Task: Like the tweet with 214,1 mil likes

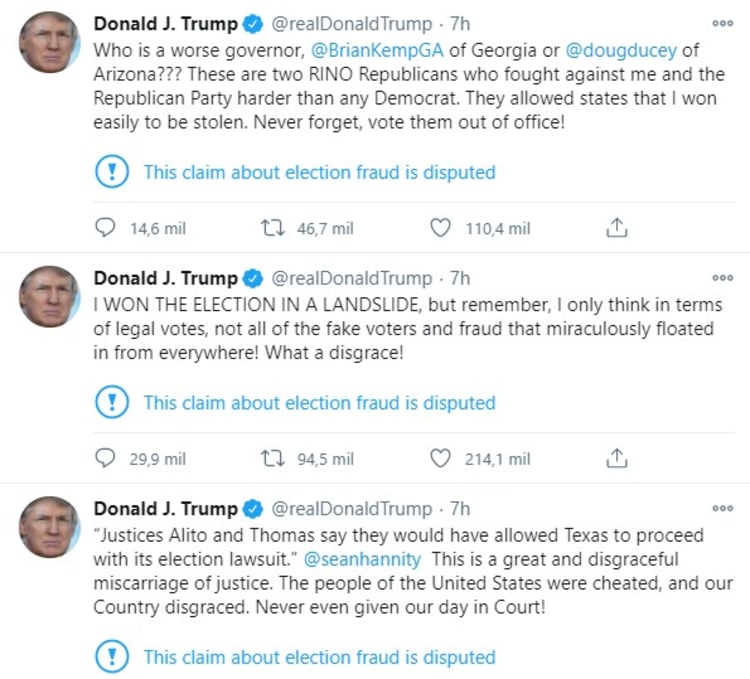Action: click(x=440, y=458)
